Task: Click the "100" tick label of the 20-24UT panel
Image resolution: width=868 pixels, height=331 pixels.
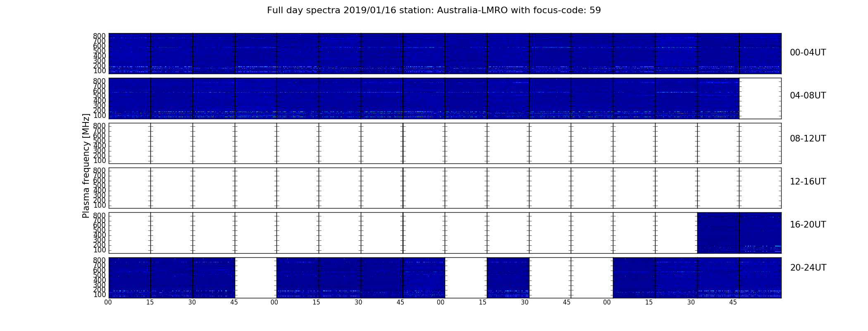Action: click(x=100, y=295)
